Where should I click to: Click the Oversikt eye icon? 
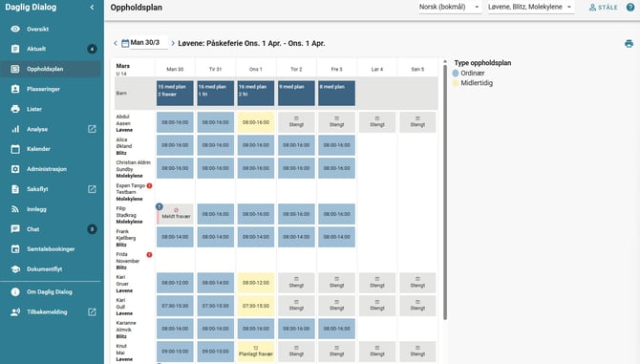pyautogui.click(x=15, y=29)
